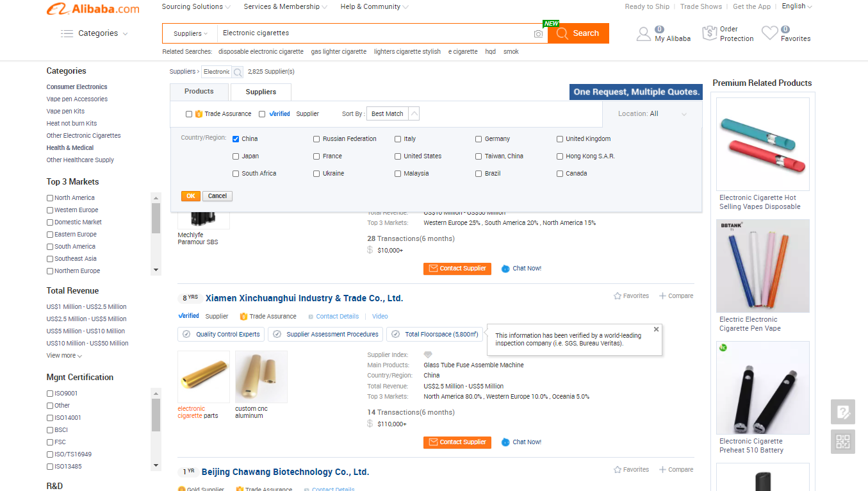This screenshot has width=868, height=491.
Task: Open the Categories hamburger menu
Action: tap(94, 33)
